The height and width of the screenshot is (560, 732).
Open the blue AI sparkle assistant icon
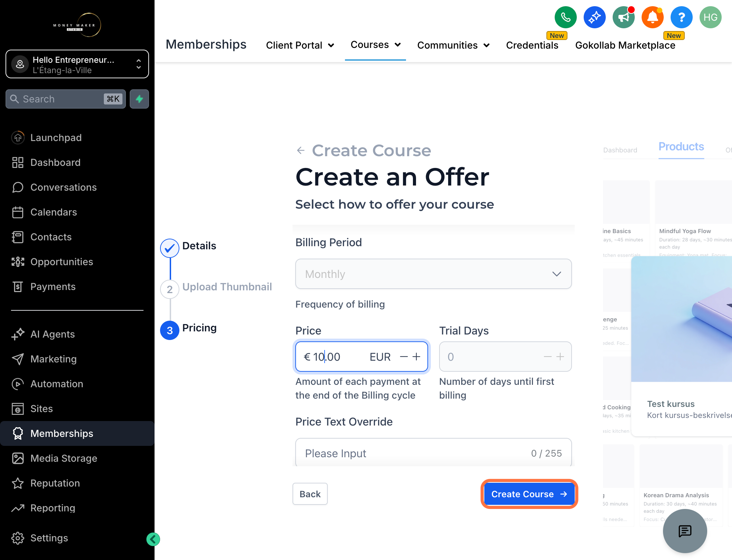point(594,17)
